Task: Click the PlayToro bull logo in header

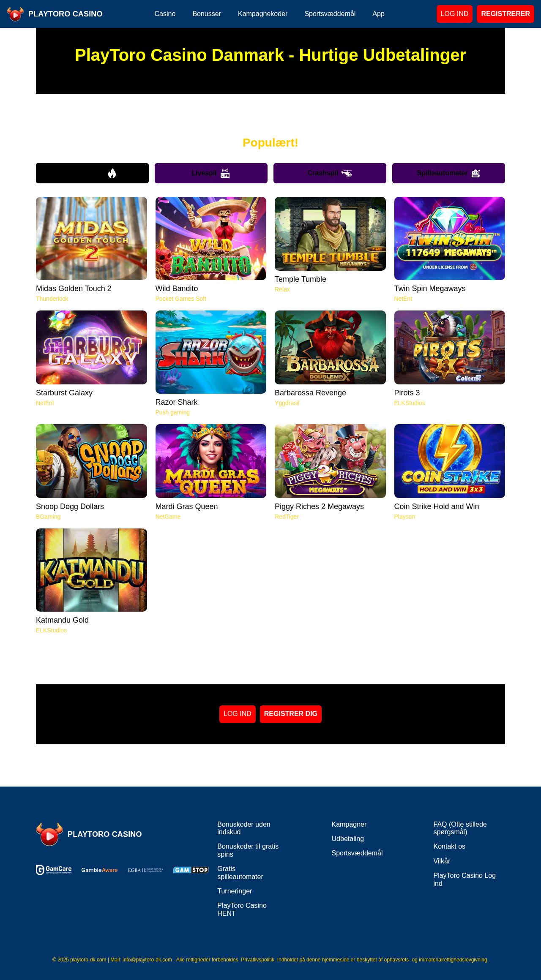Action: [x=15, y=14]
